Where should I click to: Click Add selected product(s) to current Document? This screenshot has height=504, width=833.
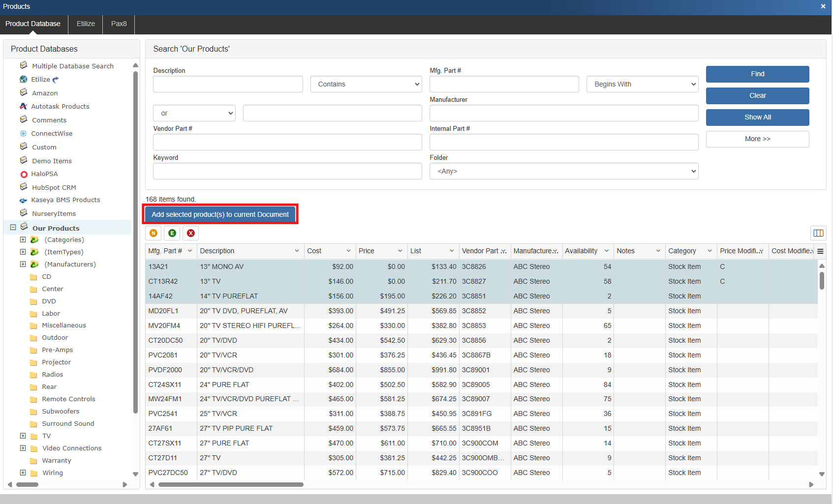[220, 215]
